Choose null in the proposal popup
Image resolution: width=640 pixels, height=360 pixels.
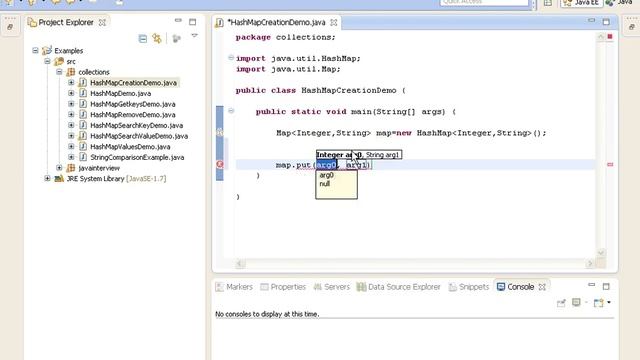point(325,184)
